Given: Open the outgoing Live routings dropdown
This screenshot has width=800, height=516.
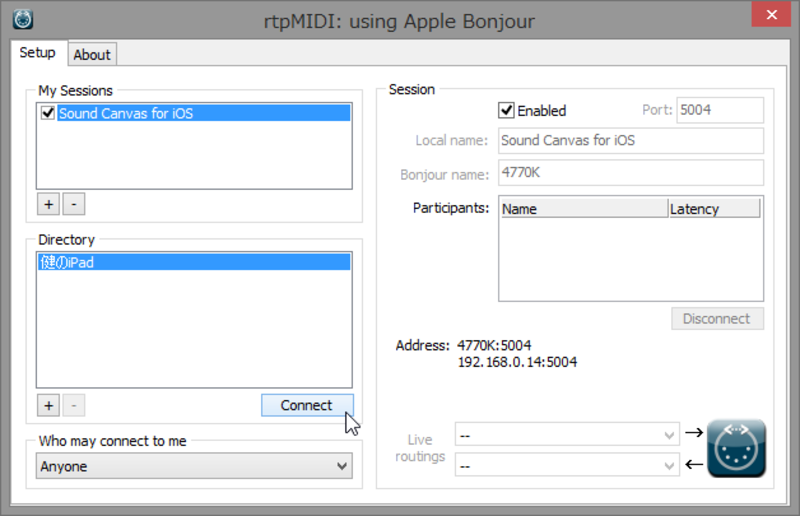Looking at the screenshot, I should click(567, 435).
